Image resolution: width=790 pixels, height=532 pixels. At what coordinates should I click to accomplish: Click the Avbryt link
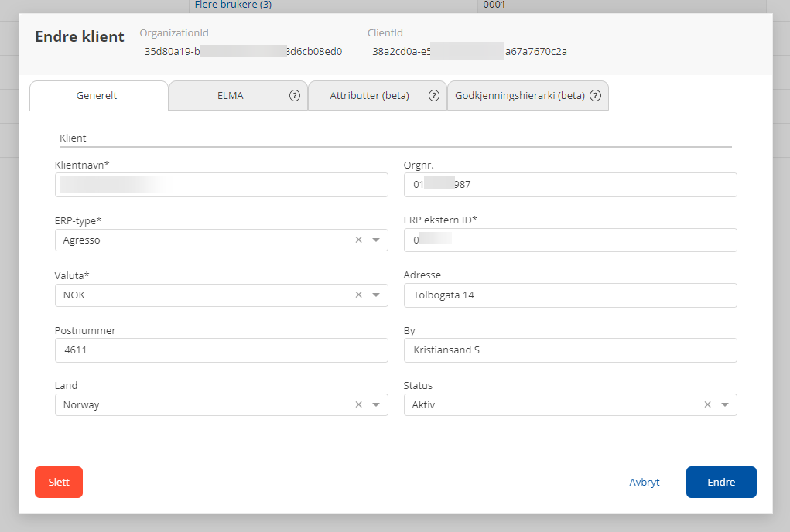point(644,482)
